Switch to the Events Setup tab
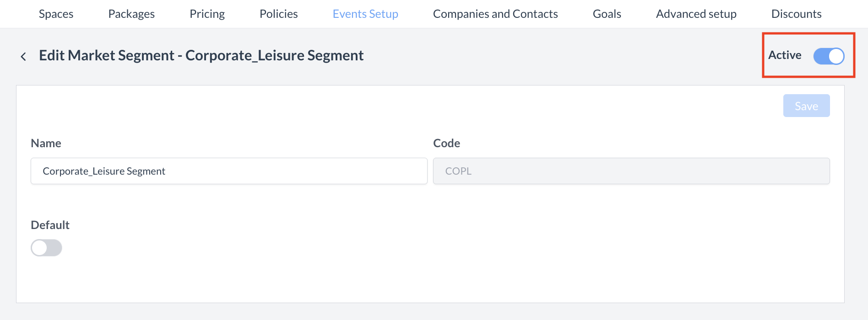 coord(365,14)
